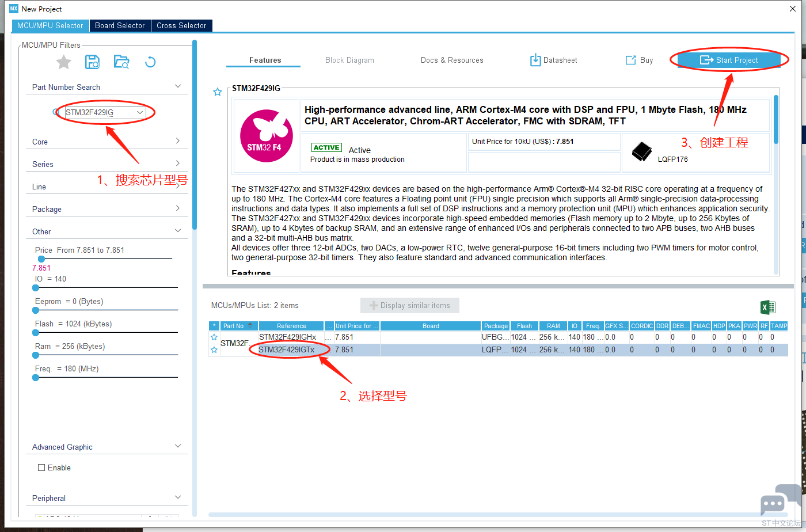Click the Ram = 256 slider handle
This screenshot has height=532, width=806.
(36, 355)
